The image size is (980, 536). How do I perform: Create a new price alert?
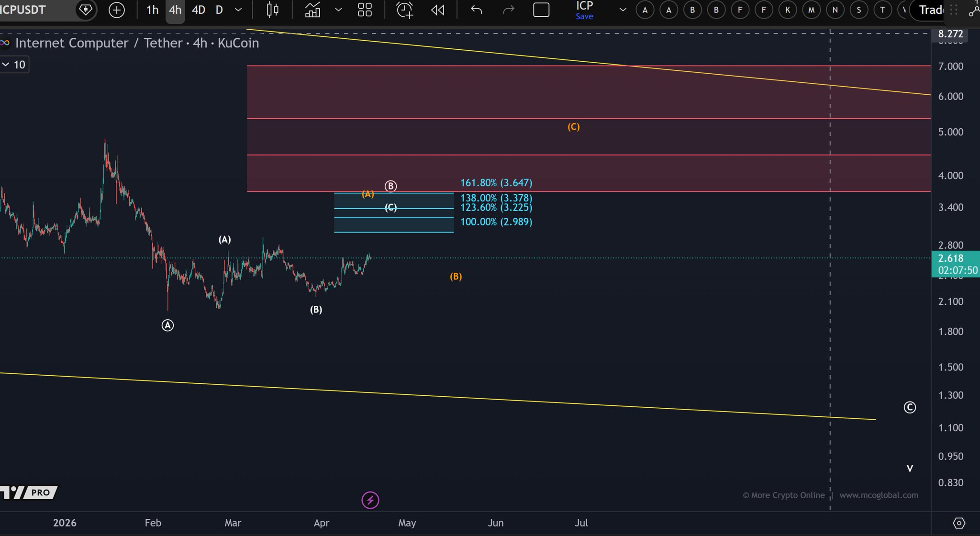(405, 10)
